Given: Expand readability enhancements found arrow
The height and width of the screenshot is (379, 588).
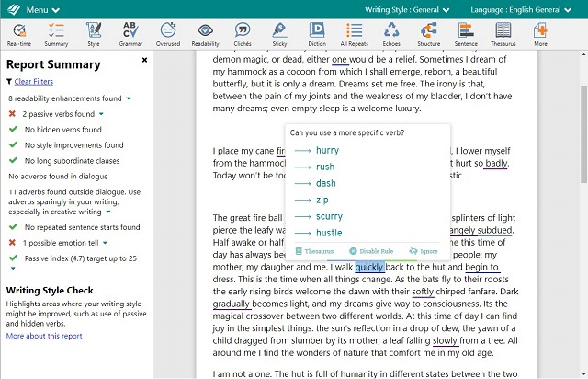Looking at the screenshot, I should point(129,98).
